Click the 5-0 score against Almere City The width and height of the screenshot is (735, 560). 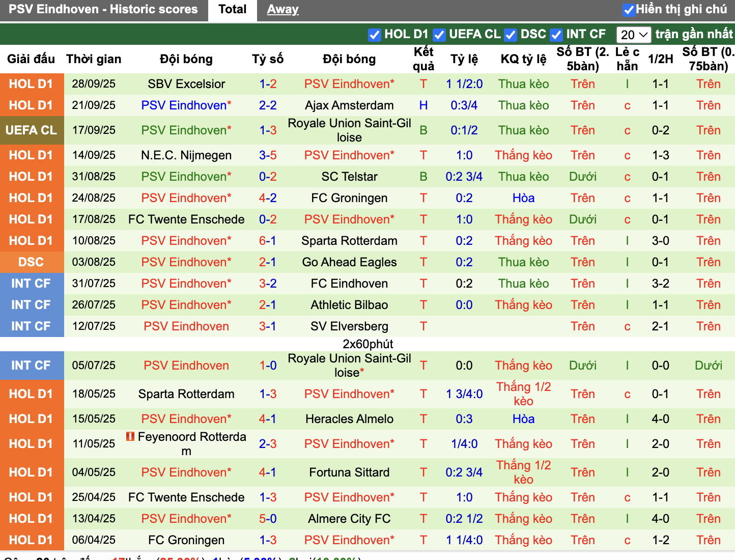tap(268, 519)
